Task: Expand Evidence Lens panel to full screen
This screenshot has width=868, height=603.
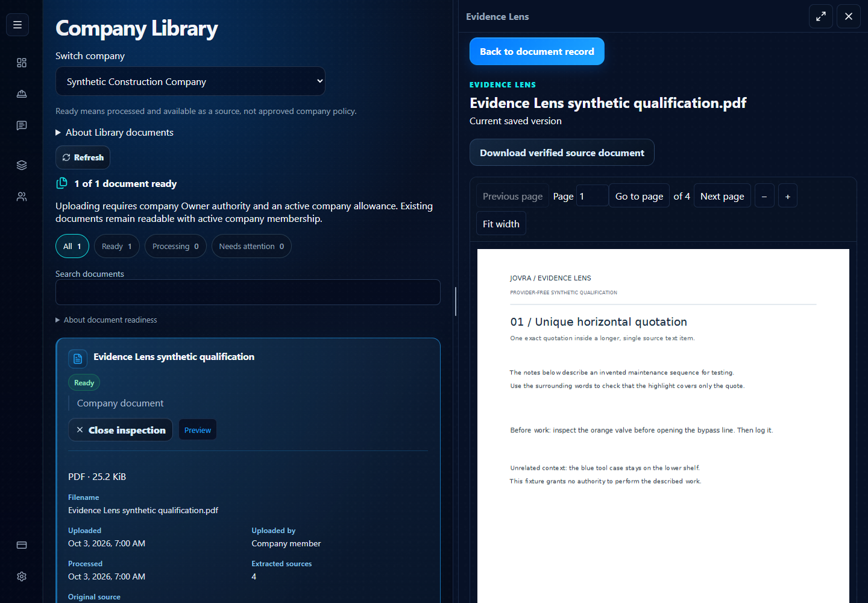Action: tap(821, 16)
